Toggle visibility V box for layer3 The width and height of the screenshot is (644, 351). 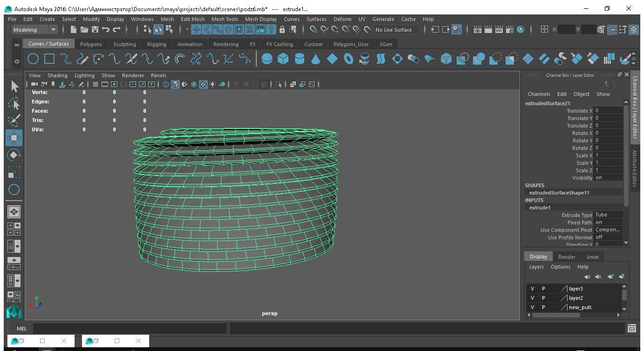(532, 289)
